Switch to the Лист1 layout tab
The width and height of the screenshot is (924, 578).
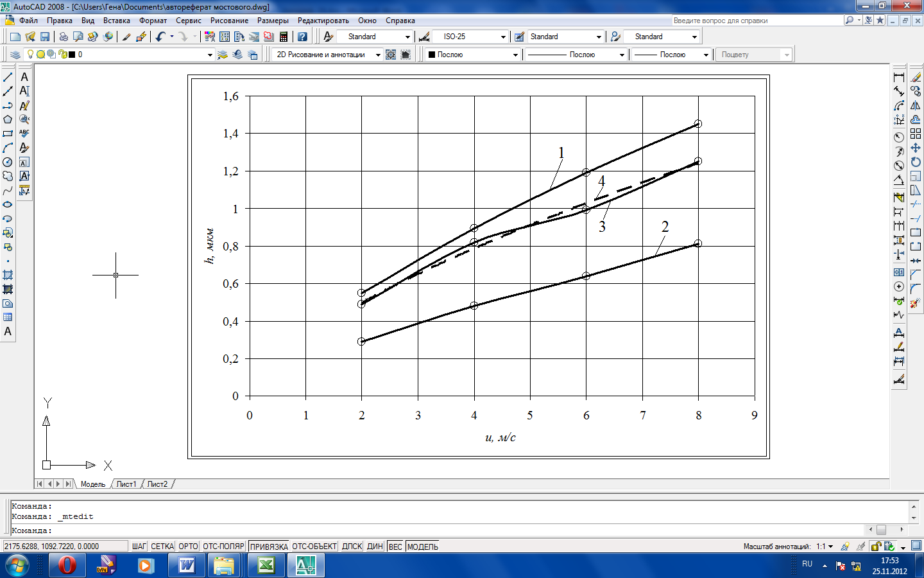coord(126,484)
